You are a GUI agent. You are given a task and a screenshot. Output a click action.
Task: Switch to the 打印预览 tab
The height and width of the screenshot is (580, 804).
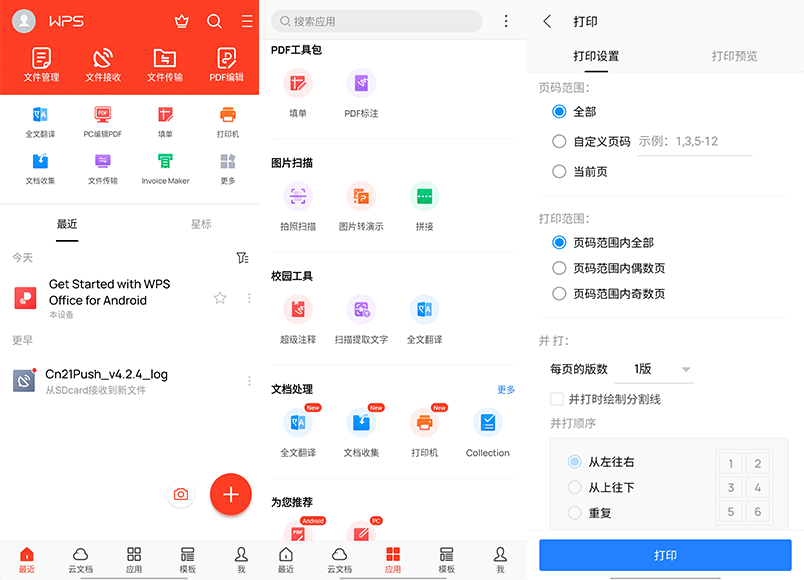[x=734, y=57]
